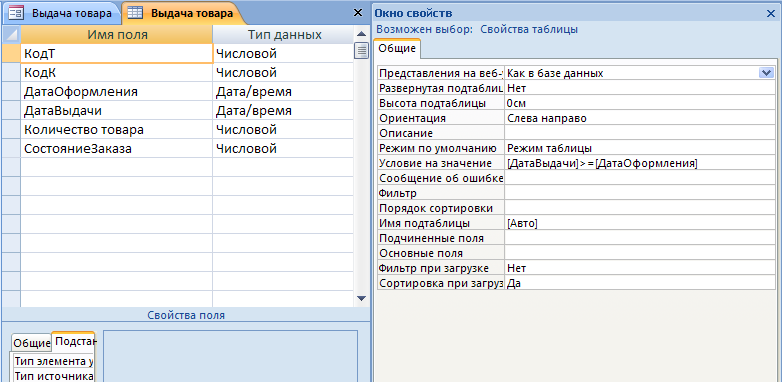Select the СостояниеЗаказа field name
This screenshot has width=782, height=382.
tap(117, 149)
